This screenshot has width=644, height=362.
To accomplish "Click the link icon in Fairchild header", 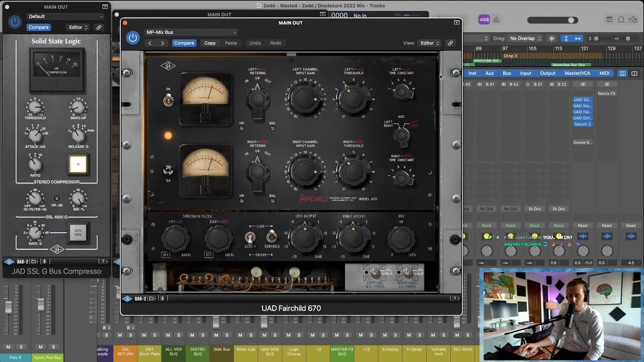I will (x=450, y=43).
